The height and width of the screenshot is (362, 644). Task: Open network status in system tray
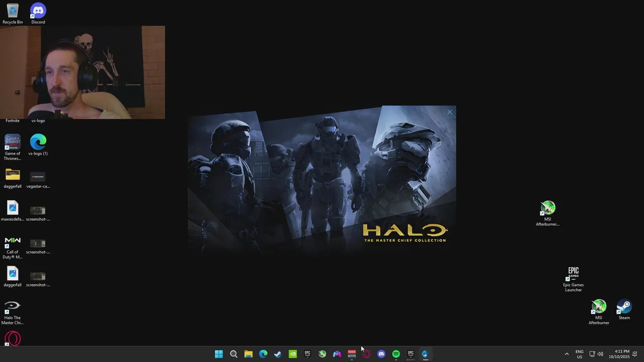click(592, 354)
